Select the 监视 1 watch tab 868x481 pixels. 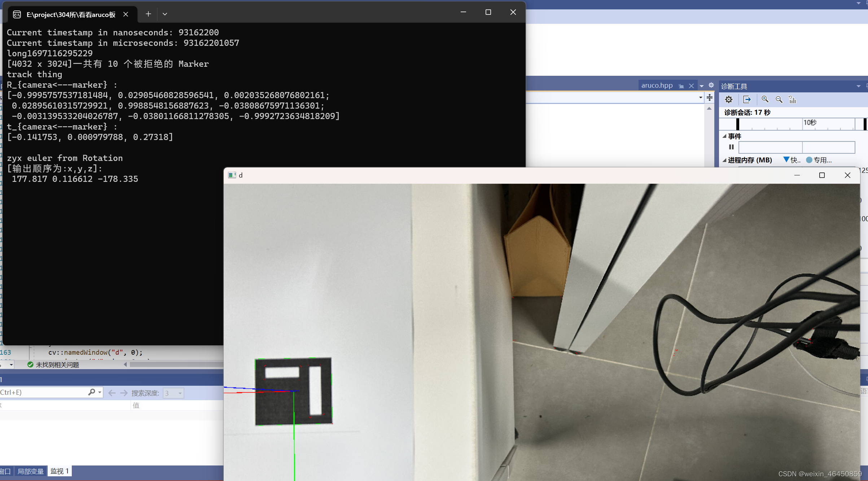click(60, 471)
